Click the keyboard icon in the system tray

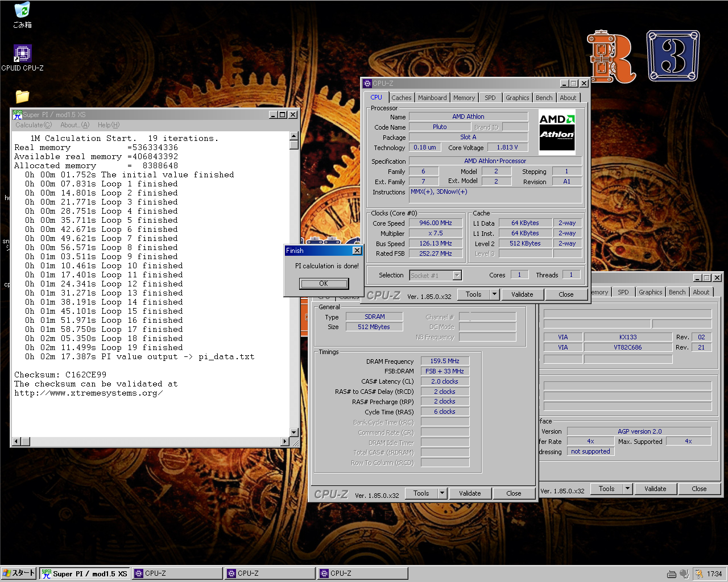tap(672, 574)
